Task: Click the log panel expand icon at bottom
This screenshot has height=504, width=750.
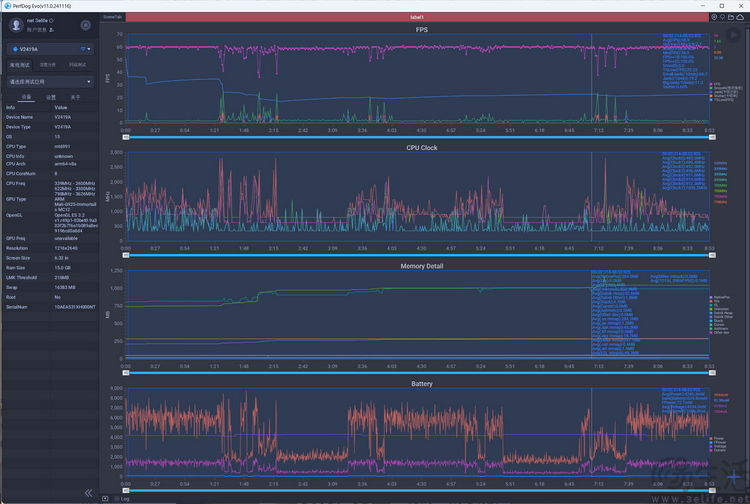Action: coord(105,499)
